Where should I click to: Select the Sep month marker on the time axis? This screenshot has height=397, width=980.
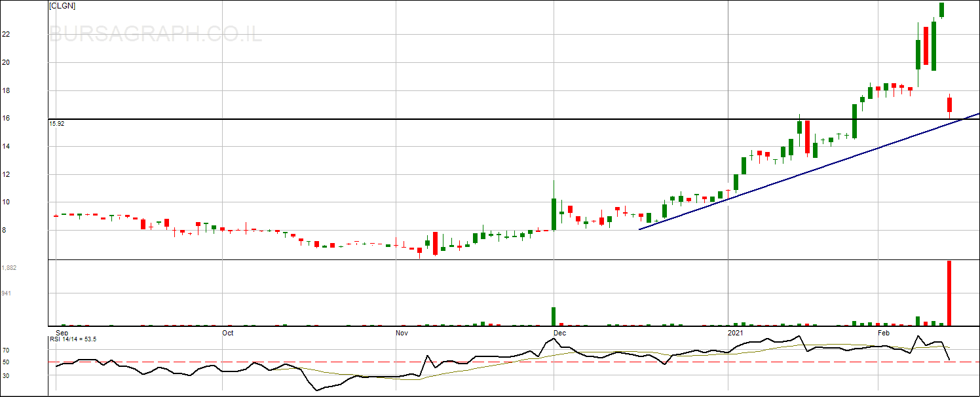tap(62, 333)
